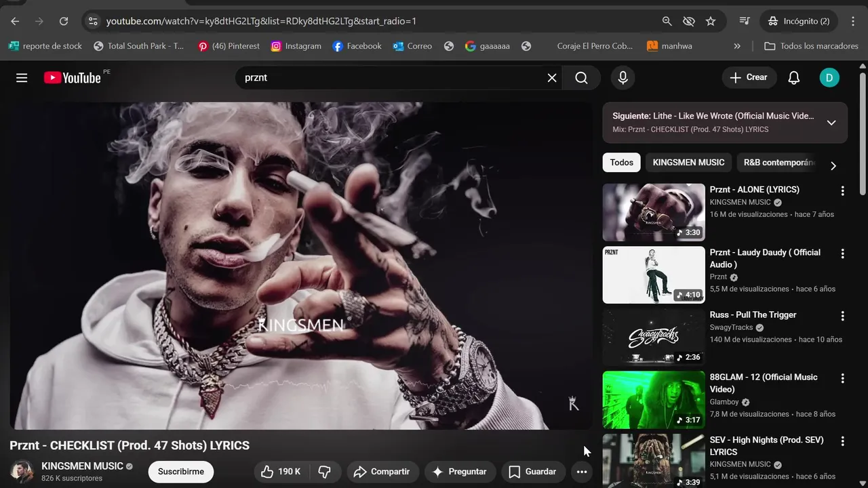Image resolution: width=868 pixels, height=488 pixels.
Task: Collapse the Siguiente mix playlist chevron
Action: [831, 123]
